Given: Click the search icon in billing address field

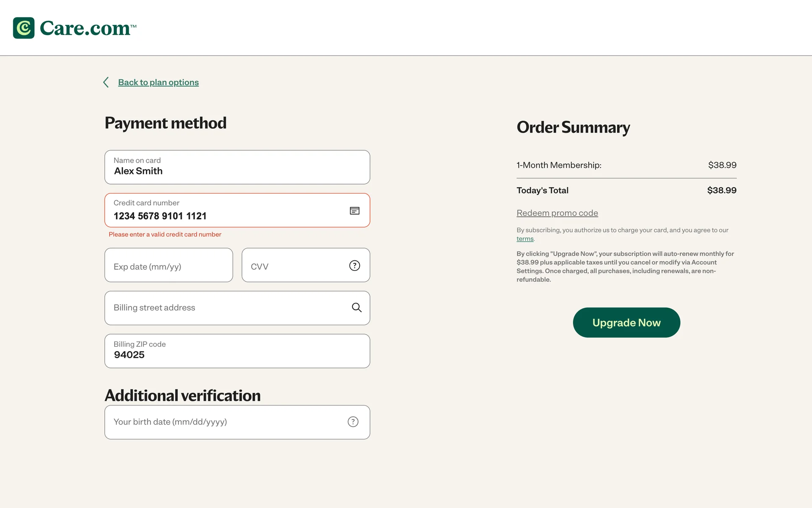Looking at the screenshot, I should click(x=357, y=308).
